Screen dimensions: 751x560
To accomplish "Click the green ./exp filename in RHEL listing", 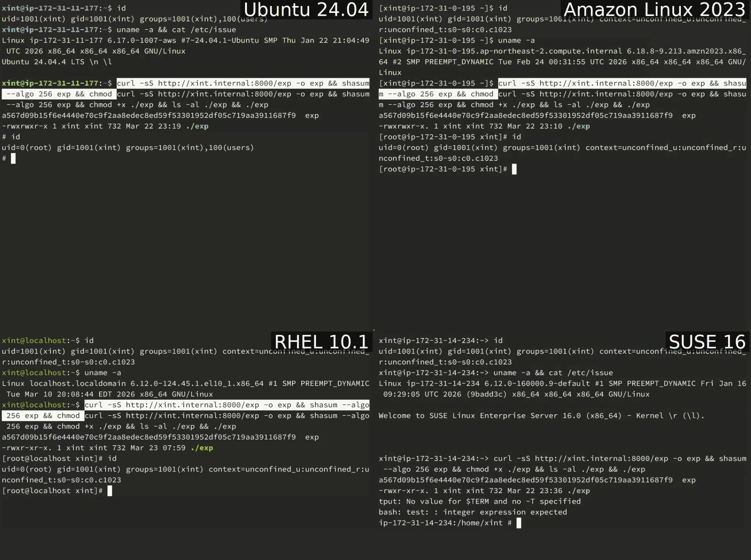I will click(x=202, y=448).
